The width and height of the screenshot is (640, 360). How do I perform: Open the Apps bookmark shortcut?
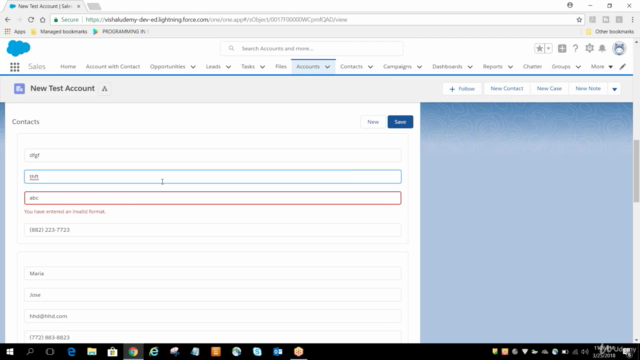[x=15, y=31]
